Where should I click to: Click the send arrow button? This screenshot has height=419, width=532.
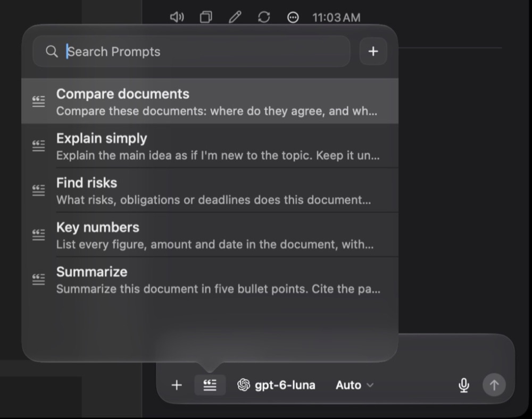coord(494,385)
